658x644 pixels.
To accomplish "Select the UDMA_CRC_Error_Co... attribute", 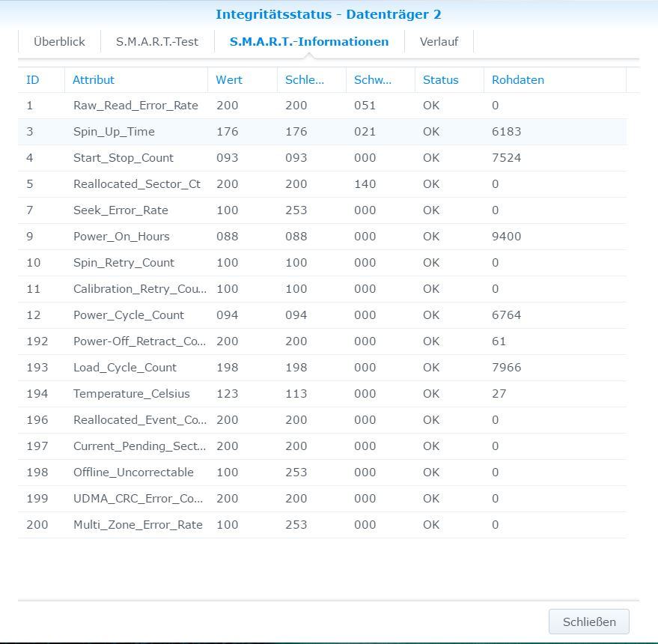I will [138, 498].
